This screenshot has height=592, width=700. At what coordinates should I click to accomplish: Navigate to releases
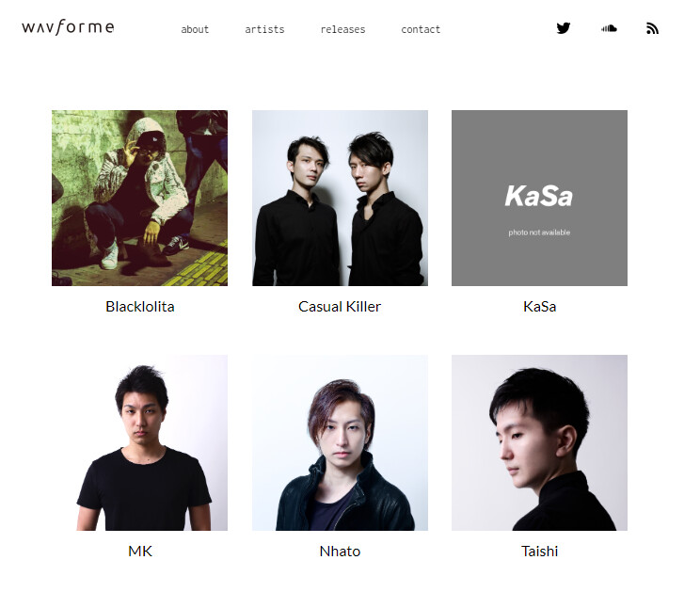[342, 29]
